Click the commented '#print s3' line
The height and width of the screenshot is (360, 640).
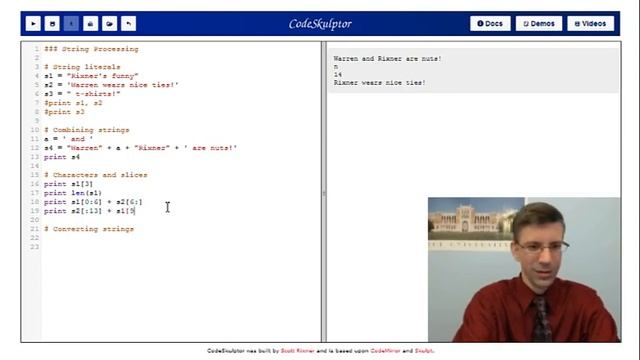[64, 112]
